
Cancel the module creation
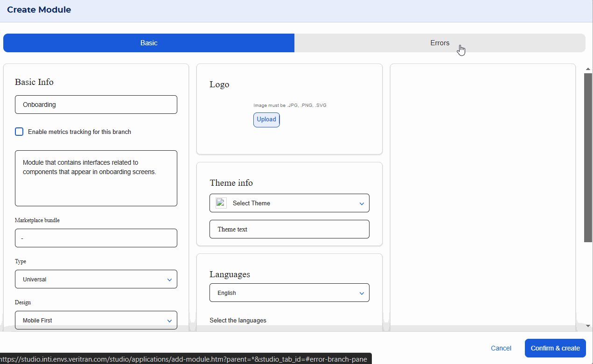tap(501, 348)
